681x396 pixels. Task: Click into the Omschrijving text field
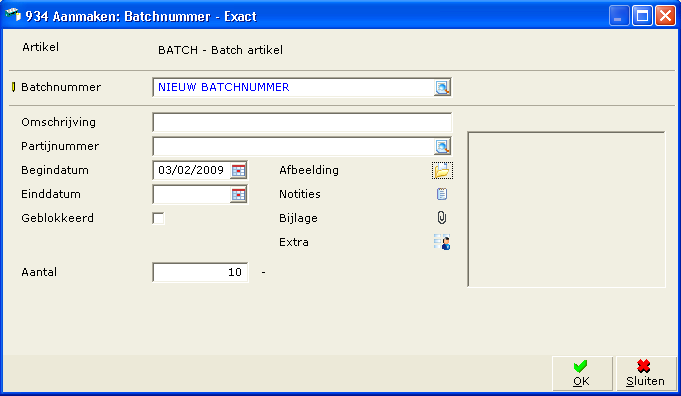click(302, 122)
